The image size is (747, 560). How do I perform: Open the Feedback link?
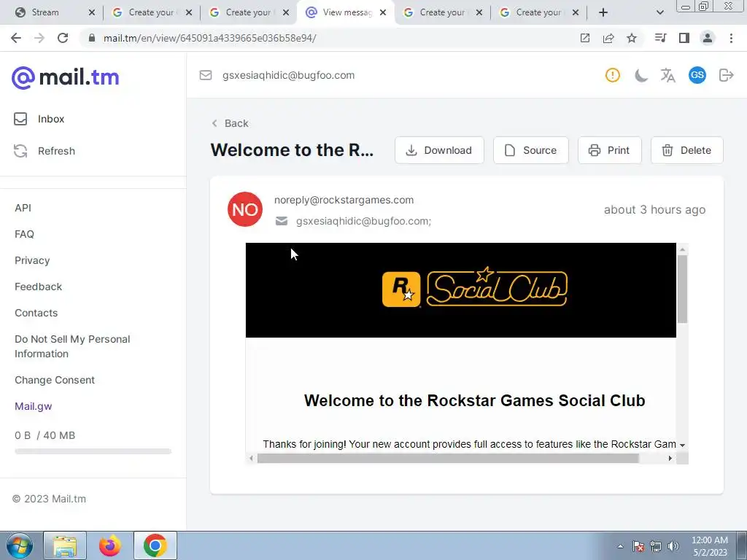pyautogui.click(x=38, y=287)
